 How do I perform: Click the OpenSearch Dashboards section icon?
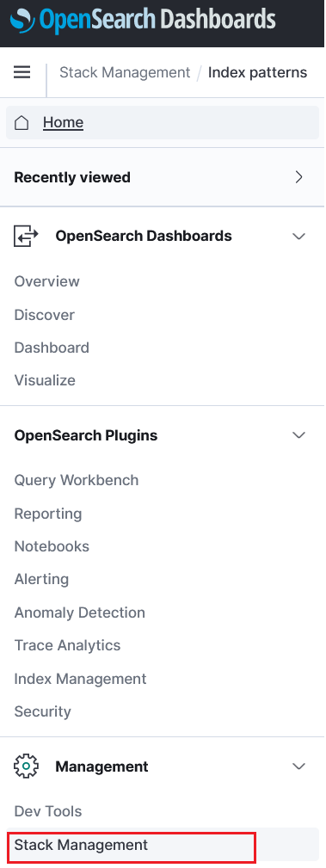coord(26,236)
